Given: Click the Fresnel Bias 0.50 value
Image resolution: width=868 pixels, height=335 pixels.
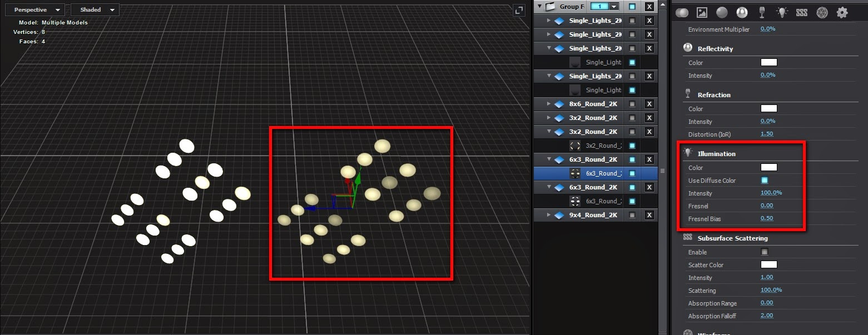Looking at the screenshot, I should (x=767, y=218).
